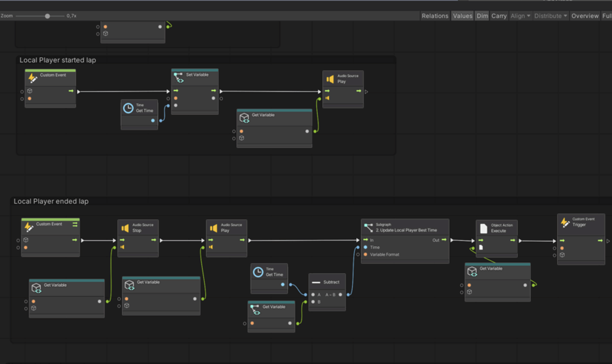Toggle the Dim inactive nodes option
This screenshot has height=364, width=612.
coord(482,16)
